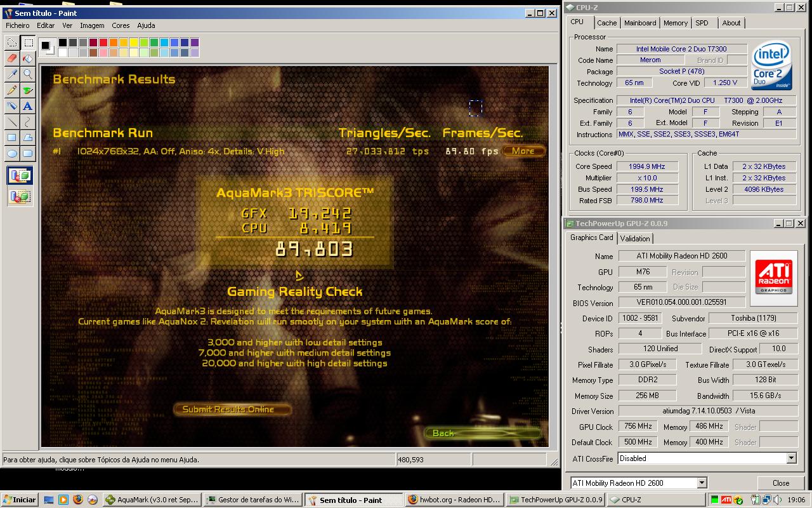Image resolution: width=812 pixels, height=508 pixels.
Task: Open the media player quick launch icon
Action: coord(63,500)
